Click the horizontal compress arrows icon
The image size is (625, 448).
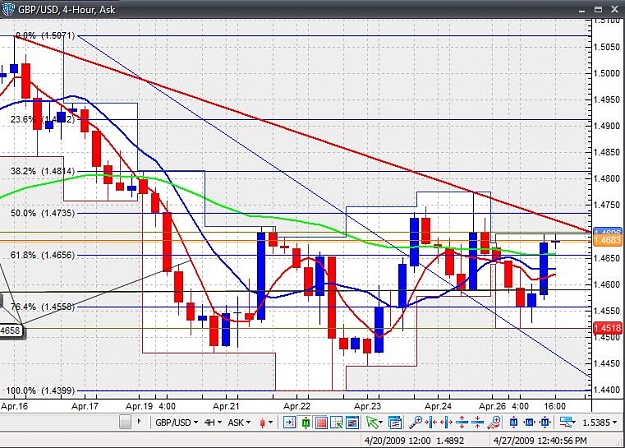click(x=431, y=422)
